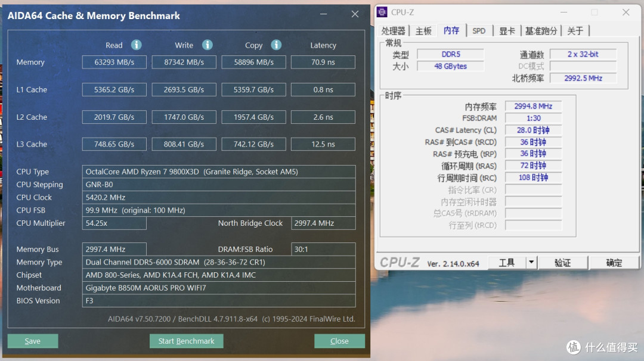The width and height of the screenshot is (644, 361).
Task: Click the DRAM:FSB Ratio value 30:1
Action: 323,249
